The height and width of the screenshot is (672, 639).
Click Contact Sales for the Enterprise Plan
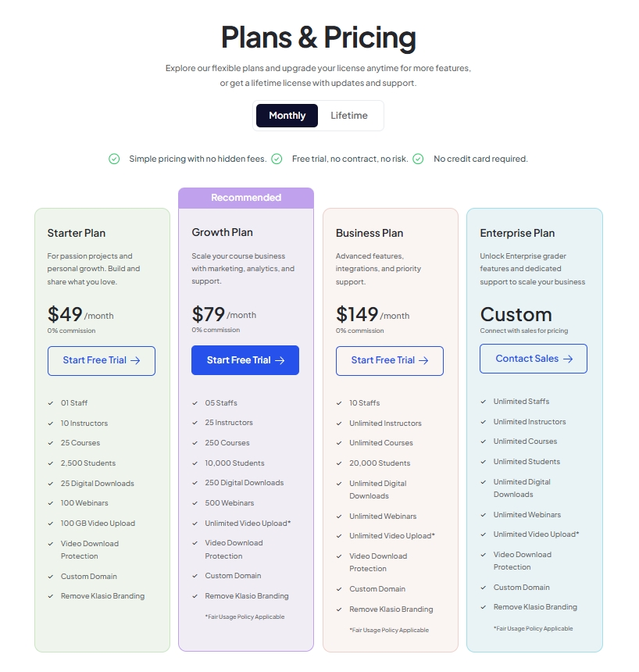point(533,358)
